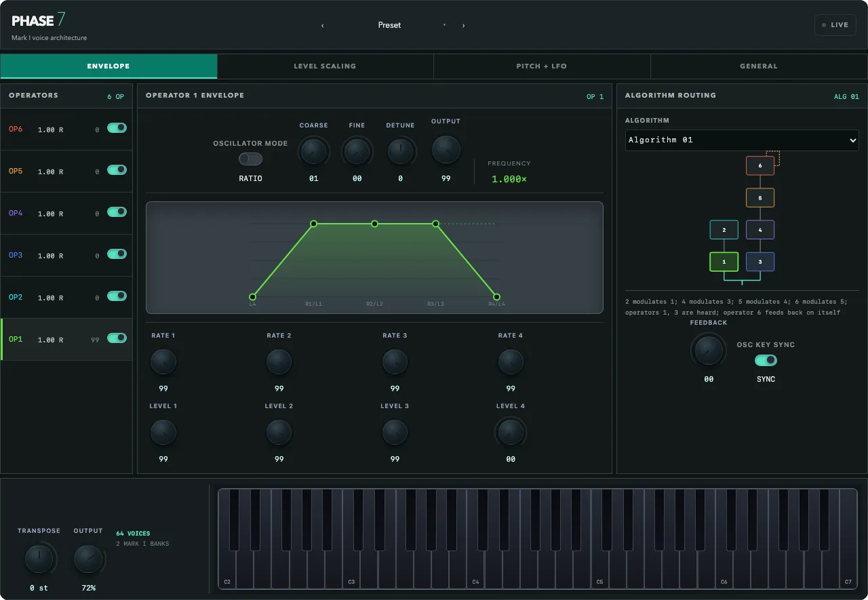This screenshot has width=868, height=600.
Task: Toggle the Oscillator Mode switch
Action: [250, 159]
